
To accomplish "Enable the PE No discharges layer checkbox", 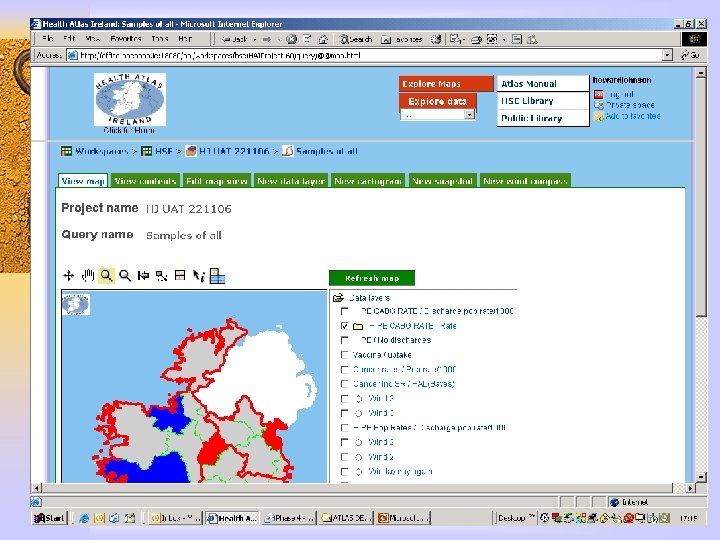I will 344,340.
